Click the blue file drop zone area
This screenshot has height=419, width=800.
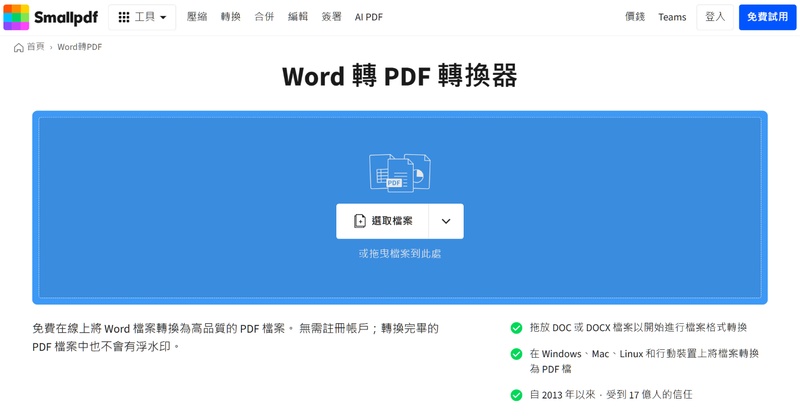(x=400, y=208)
